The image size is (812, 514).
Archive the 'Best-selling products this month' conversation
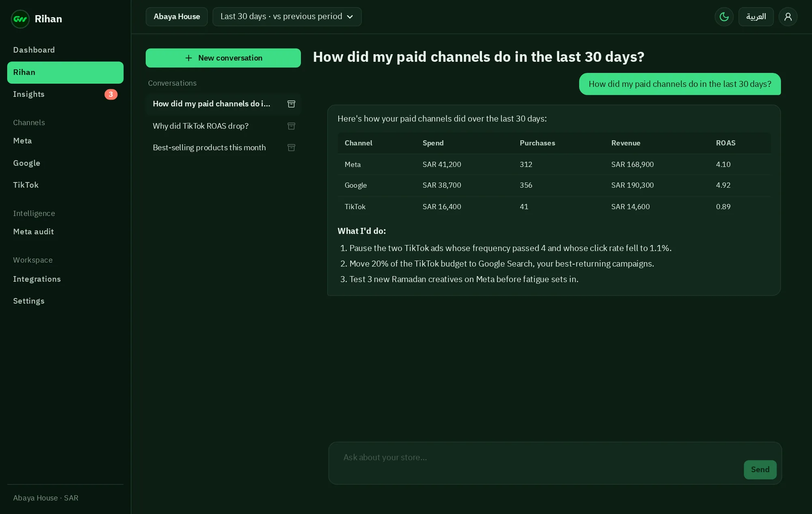291,147
